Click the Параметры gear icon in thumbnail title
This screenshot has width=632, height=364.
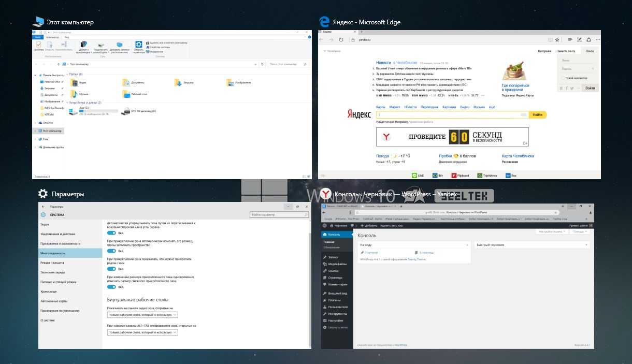coord(43,194)
